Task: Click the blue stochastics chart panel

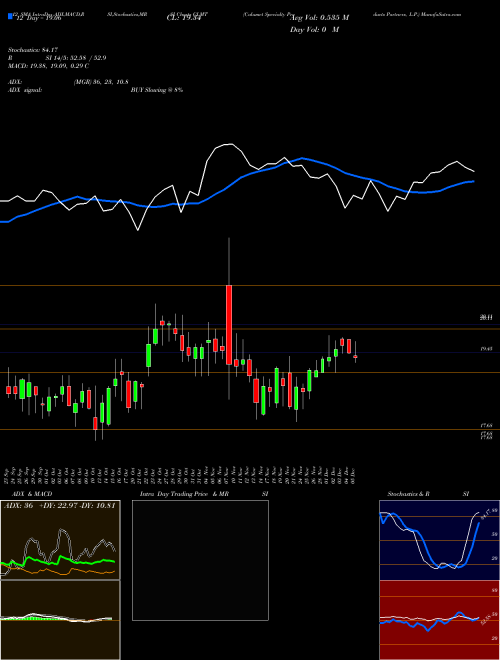Action: pos(439,540)
